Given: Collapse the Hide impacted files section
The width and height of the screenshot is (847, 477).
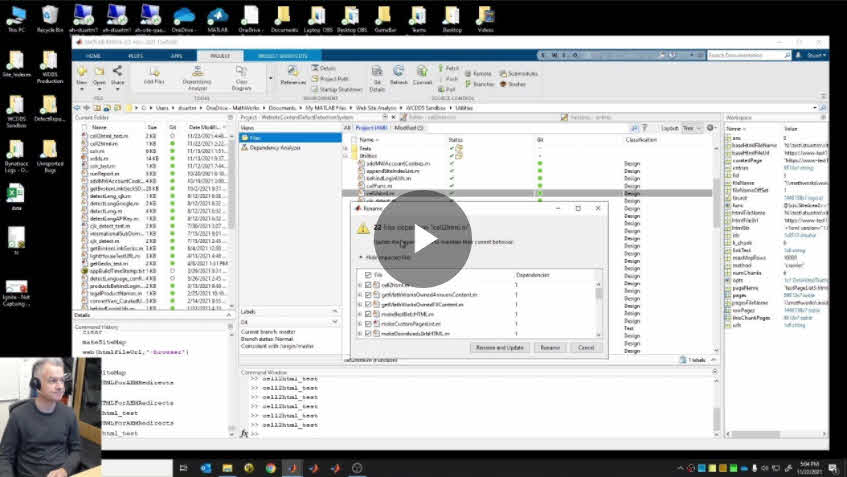Looking at the screenshot, I should pyautogui.click(x=361, y=257).
